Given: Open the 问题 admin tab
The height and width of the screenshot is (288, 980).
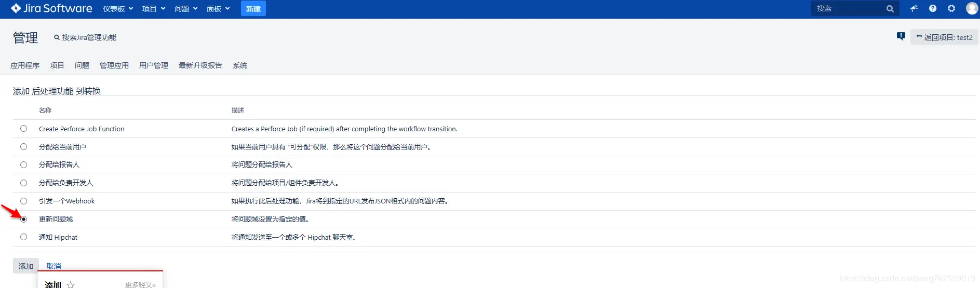Looking at the screenshot, I should pyautogui.click(x=82, y=65).
